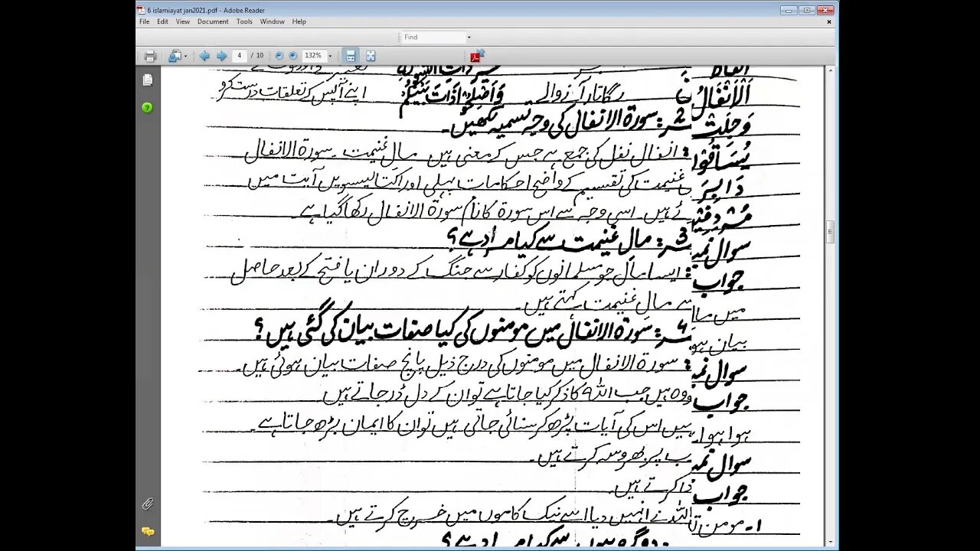
Task: Toggle fit one full page view
Action: pyautogui.click(x=371, y=56)
